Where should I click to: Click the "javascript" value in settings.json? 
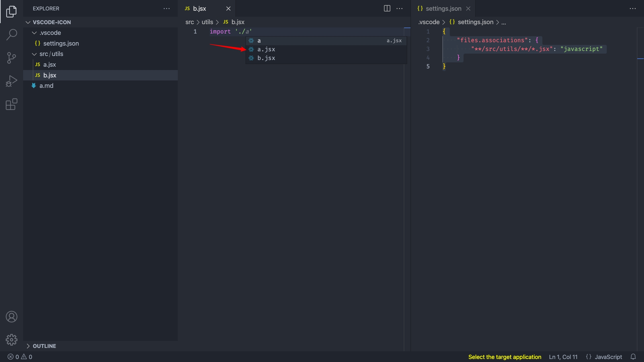tap(581, 49)
